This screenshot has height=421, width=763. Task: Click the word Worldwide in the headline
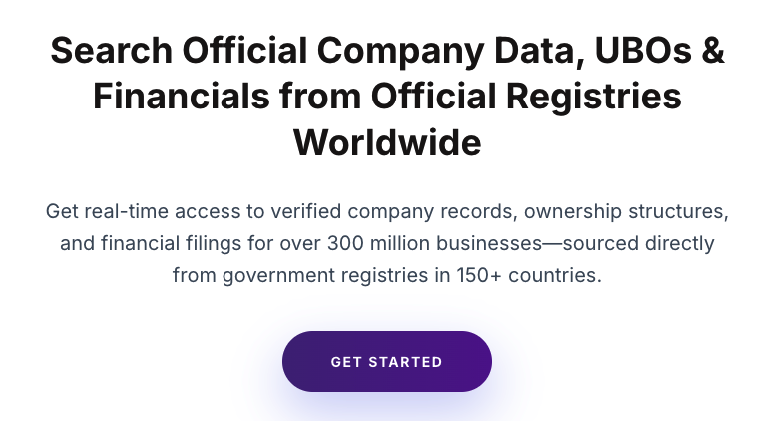click(x=387, y=143)
